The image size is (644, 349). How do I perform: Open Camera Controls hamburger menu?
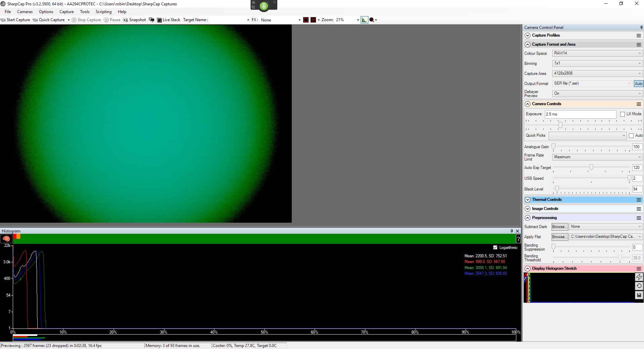pyautogui.click(x=639, y=104)
